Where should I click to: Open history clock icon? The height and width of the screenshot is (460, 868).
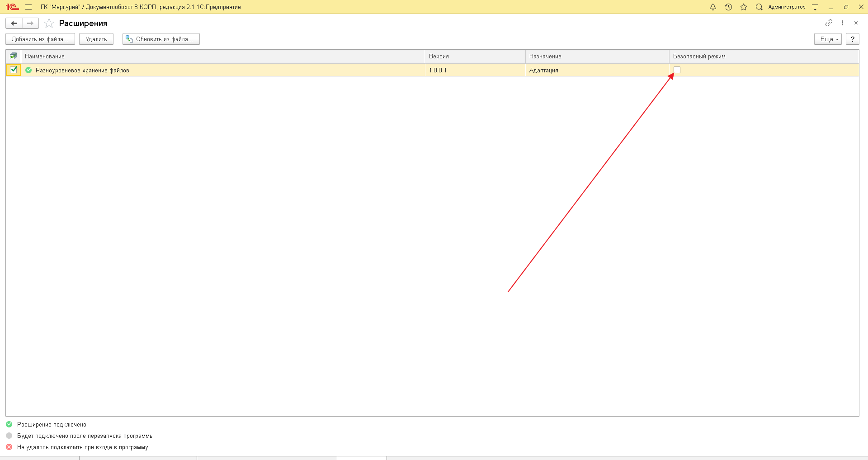pyautogui.click(x=728, y=7)
